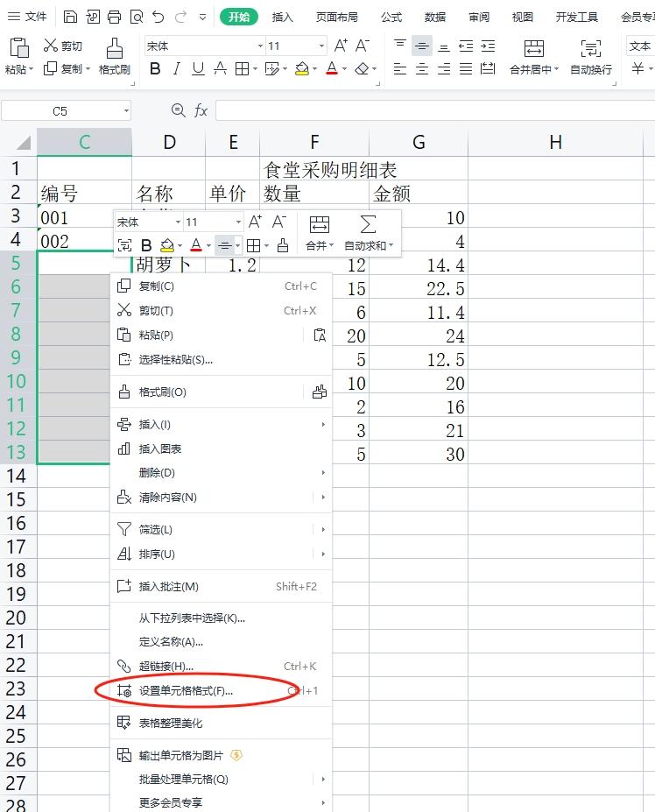
Task: Align text left in ribbon
Action: [399, 68]
